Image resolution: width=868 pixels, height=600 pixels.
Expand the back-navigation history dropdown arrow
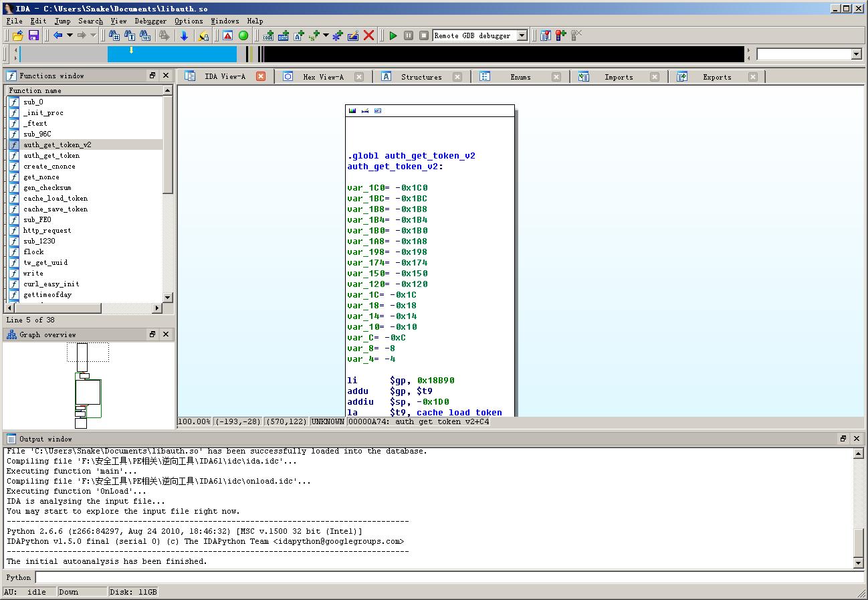point(69,35)
